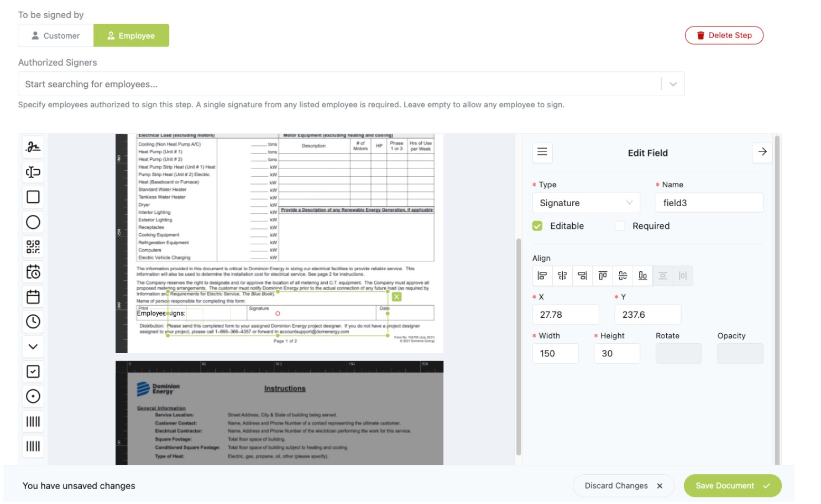Select the QR code field tool
The image size is (821, 504).
[x=33, y=247]
